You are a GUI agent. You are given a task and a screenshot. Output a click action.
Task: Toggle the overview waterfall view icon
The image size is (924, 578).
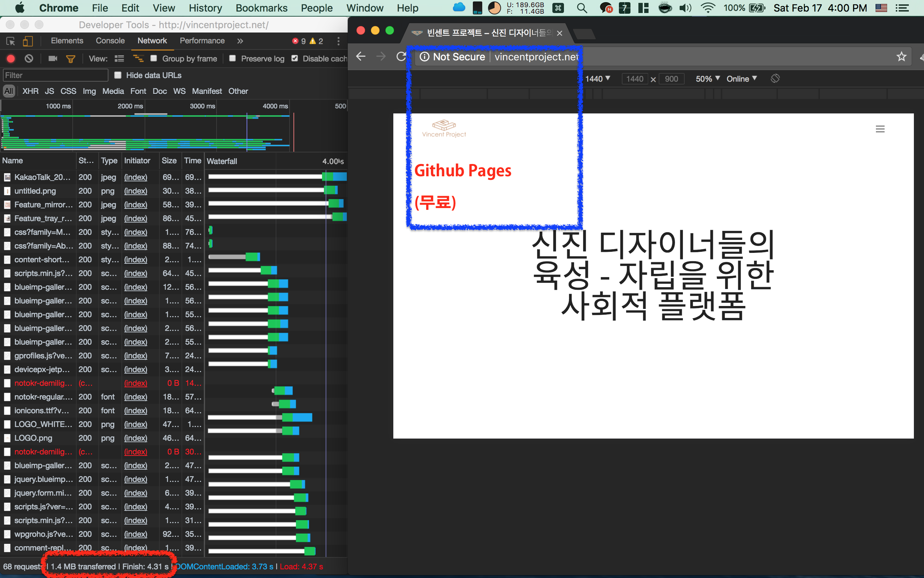138,59
